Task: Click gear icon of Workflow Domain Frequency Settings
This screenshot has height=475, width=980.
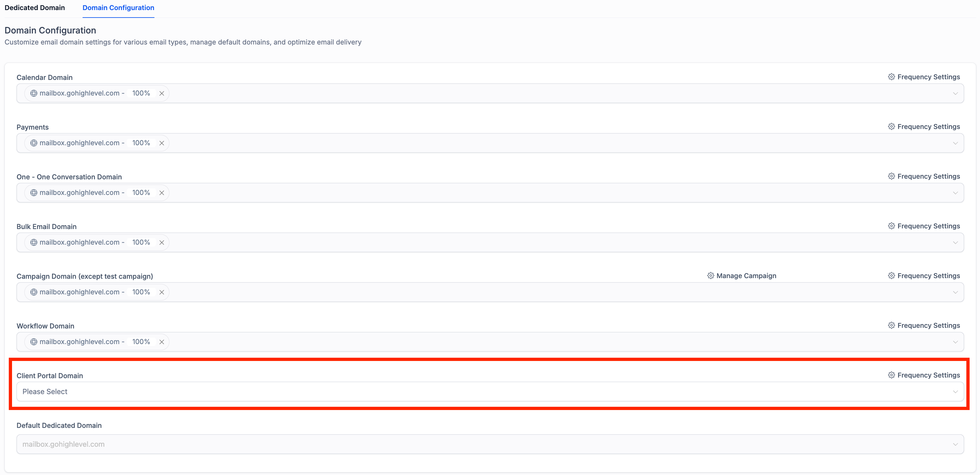Action: click(891, 326)
